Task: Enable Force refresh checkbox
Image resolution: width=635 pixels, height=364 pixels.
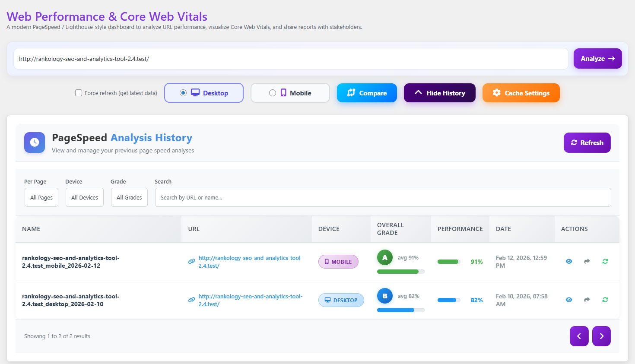Action: point(79,93)
